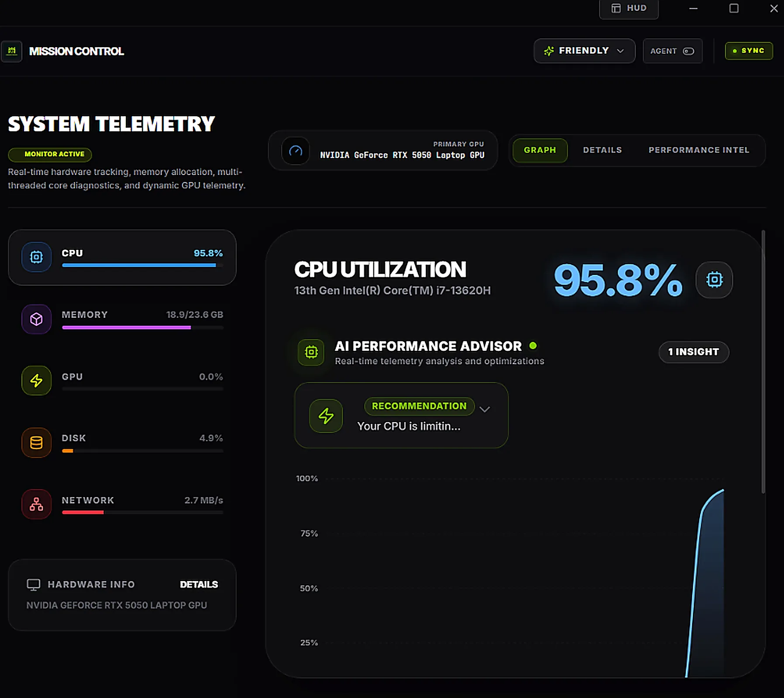Click the GPU lightning bolt icon

[37, 380]
